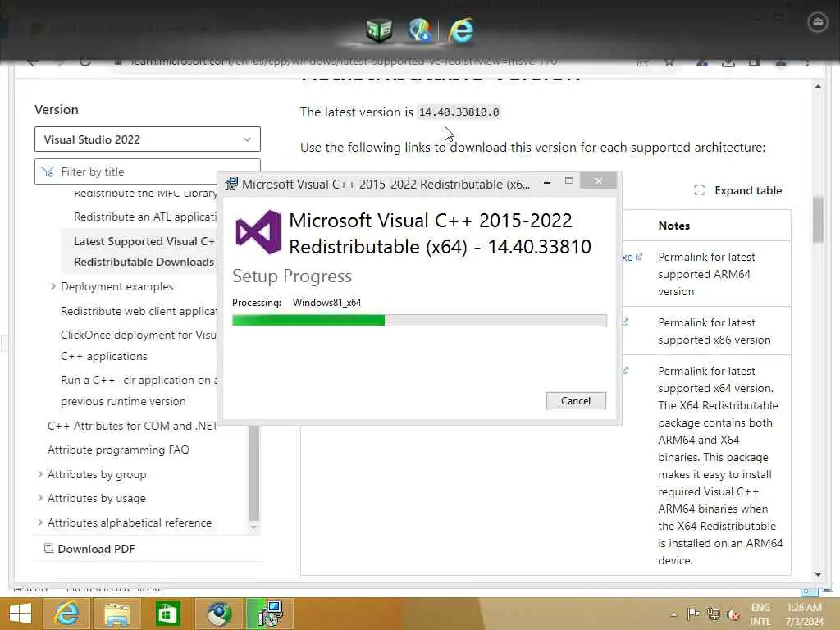Click the toolbox icon at top right
Viewport: 840px width, 630px height.
click(817, 22)
